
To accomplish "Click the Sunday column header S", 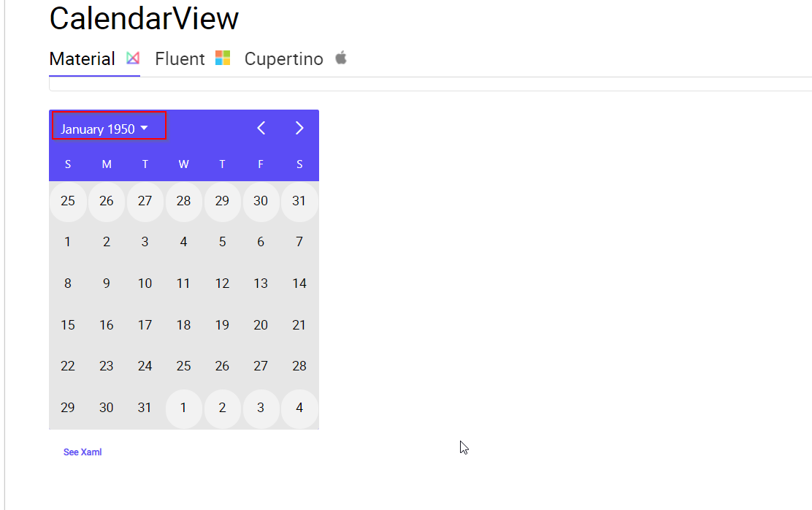I will [68, 164].
